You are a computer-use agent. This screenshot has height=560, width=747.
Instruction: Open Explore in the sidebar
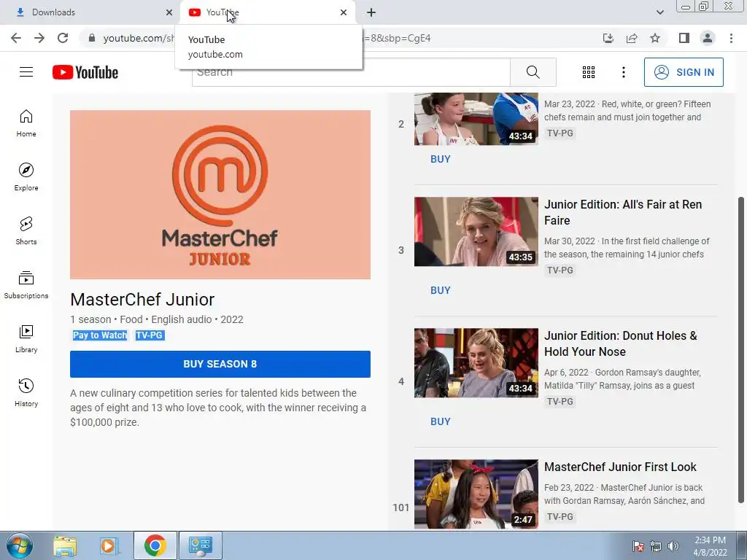click(x=26, y=176)
